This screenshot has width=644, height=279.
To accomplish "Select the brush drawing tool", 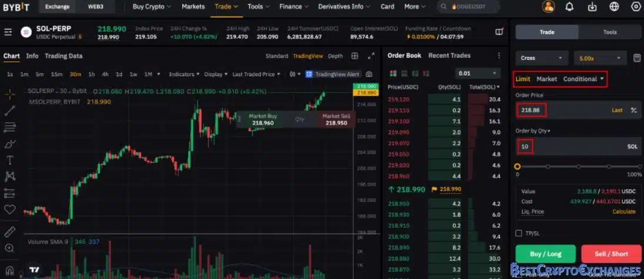I will pos(10,144).
